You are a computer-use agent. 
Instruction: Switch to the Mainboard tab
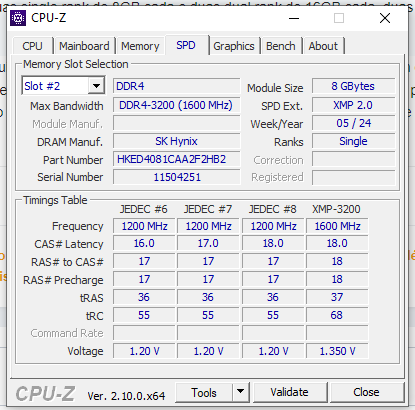pyautogui.click(x=84, y=46)
